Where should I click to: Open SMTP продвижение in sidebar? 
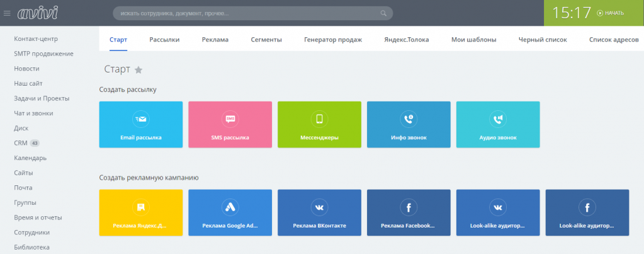click(x=43, y=54)
